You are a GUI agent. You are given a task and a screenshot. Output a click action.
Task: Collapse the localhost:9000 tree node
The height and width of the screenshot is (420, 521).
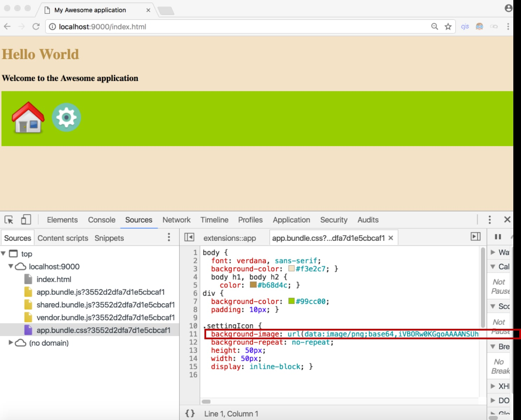click(11, 266)
